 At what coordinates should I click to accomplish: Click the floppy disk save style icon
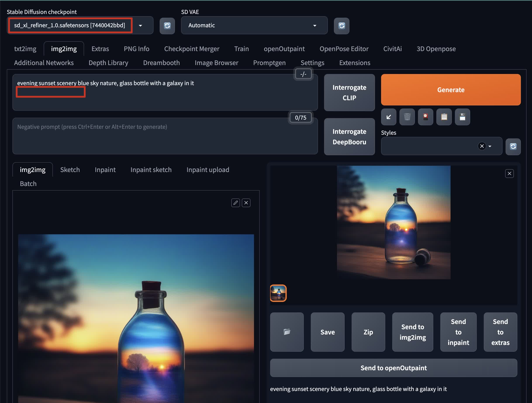pyautogui.click(x=462, y=117)
